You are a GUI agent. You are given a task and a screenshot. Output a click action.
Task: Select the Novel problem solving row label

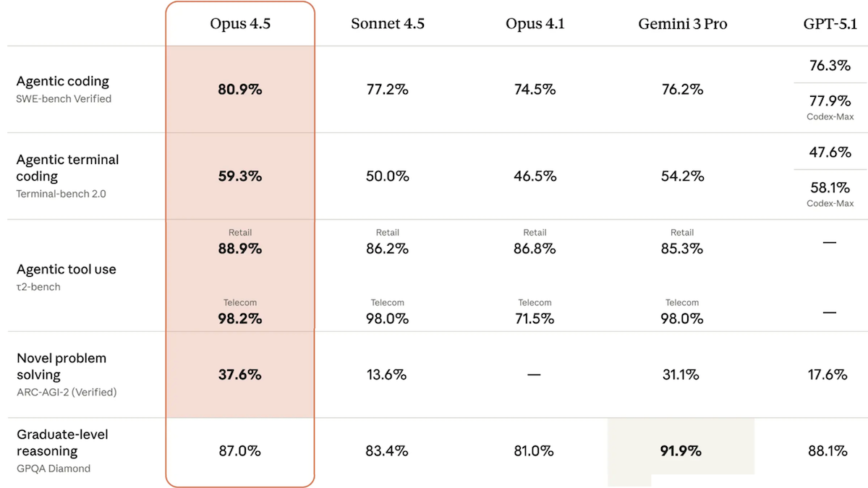(x=61, y=367)
